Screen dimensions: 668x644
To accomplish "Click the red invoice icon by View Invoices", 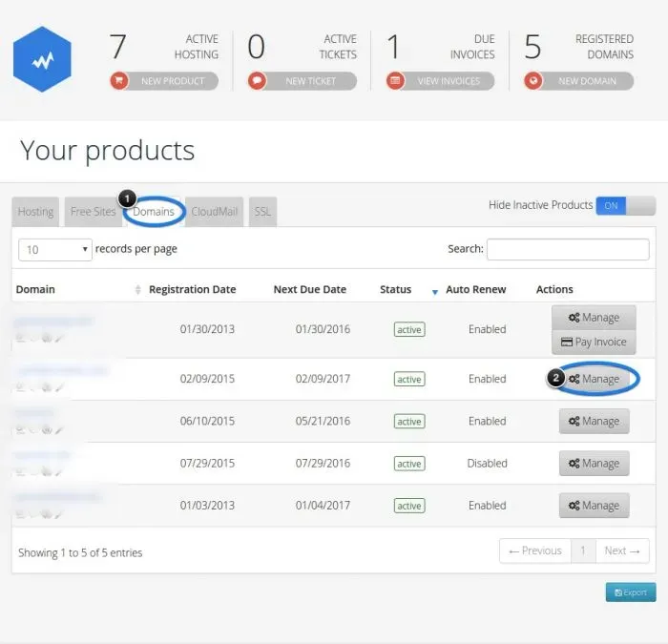I will click(x=395, y=80).
